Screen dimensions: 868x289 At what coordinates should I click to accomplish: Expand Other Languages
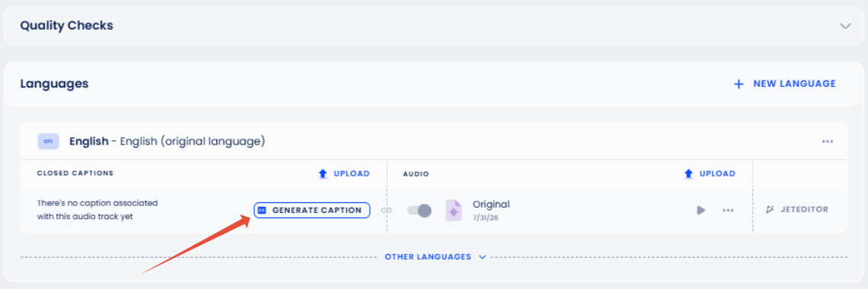tap(435, 257)
